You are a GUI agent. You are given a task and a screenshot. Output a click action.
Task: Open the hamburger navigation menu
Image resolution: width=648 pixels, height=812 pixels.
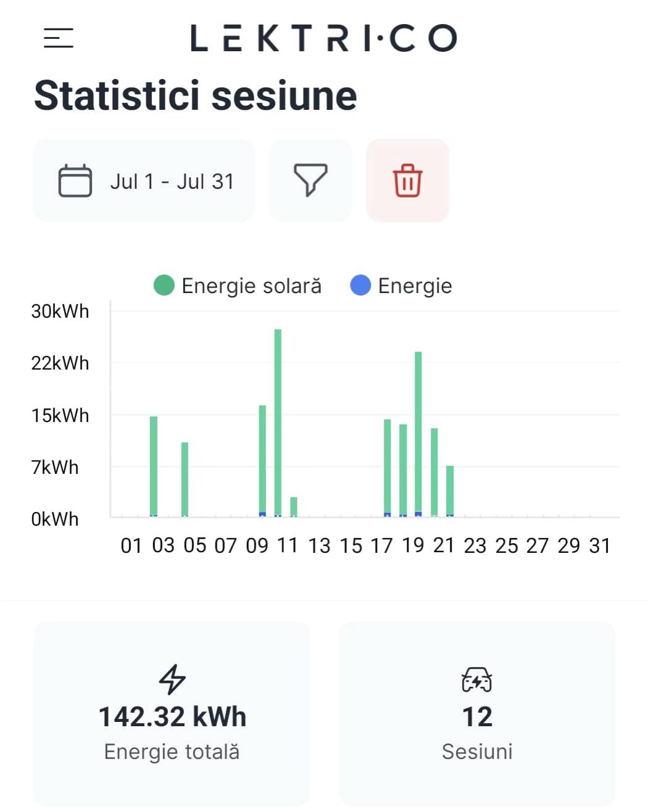click(x=59, y=38)
